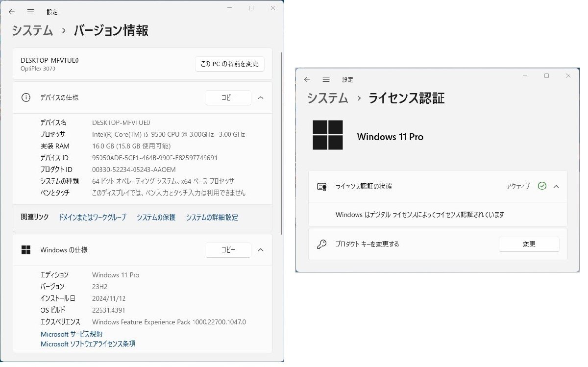
Task: Click back arrow in version info window
Action: [12, 11]
